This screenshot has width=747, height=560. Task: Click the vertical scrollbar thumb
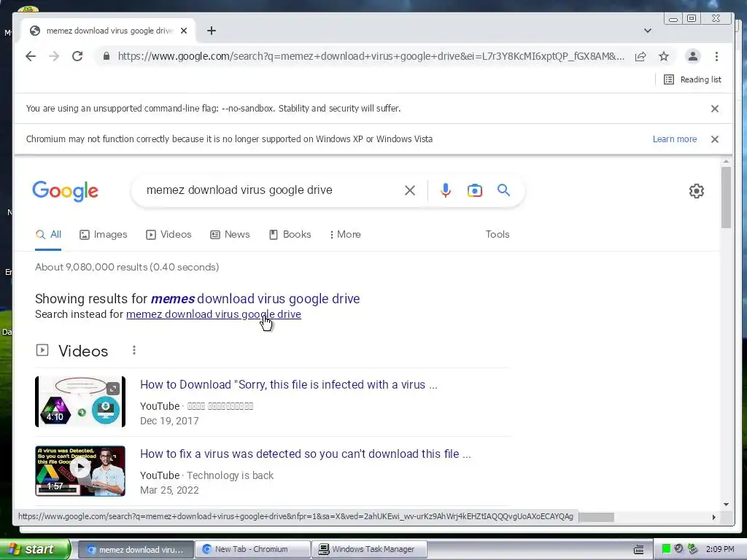[x=726, y=198]
